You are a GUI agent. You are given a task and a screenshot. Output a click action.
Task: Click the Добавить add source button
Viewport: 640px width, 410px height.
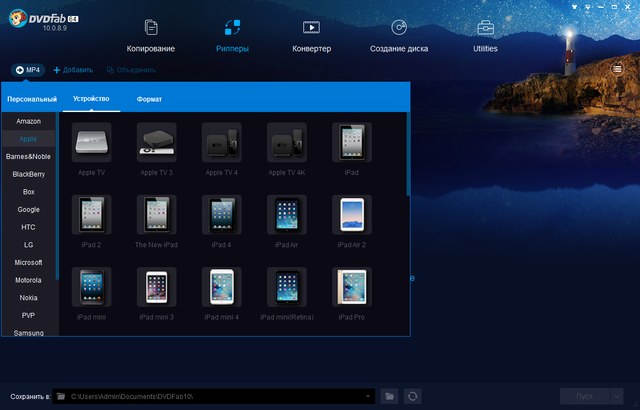73,70
